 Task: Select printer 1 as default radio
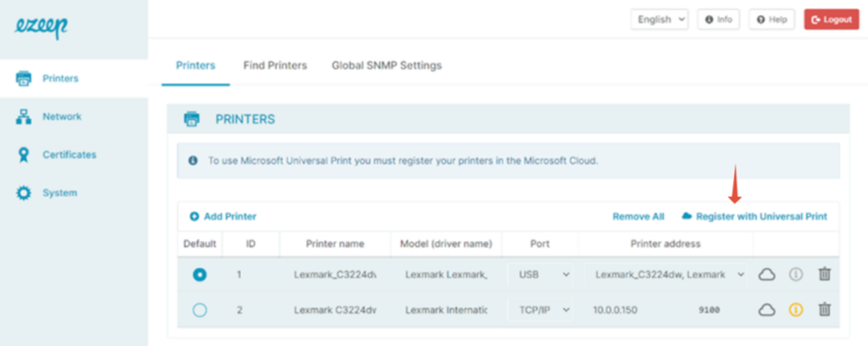click(200, 274)
